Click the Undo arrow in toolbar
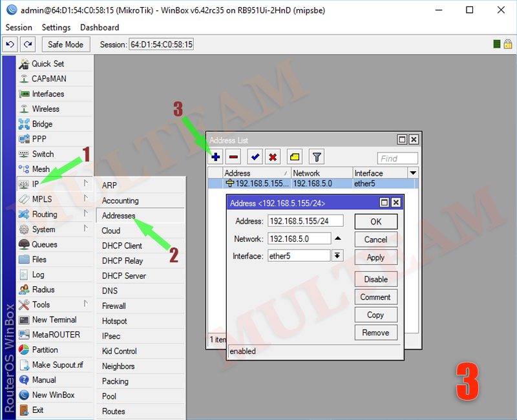The height and width of the screenshot is (420, 517). pos(10,45)
